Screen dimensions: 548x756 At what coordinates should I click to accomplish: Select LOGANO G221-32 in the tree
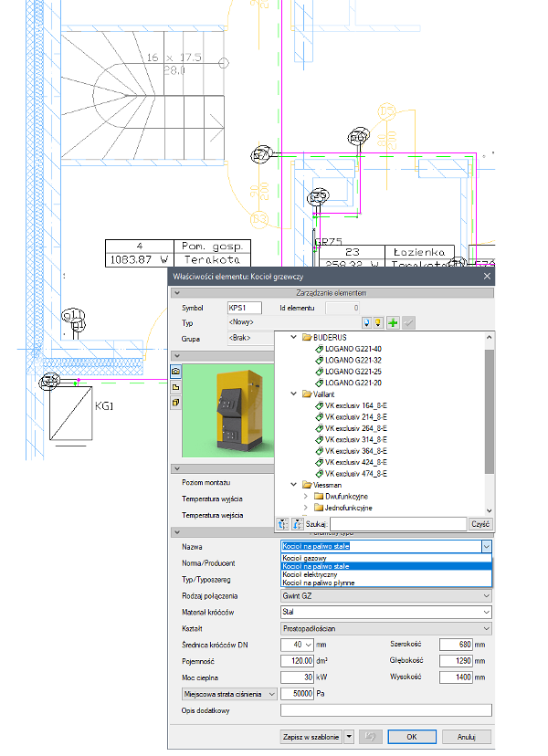(353, 360)
